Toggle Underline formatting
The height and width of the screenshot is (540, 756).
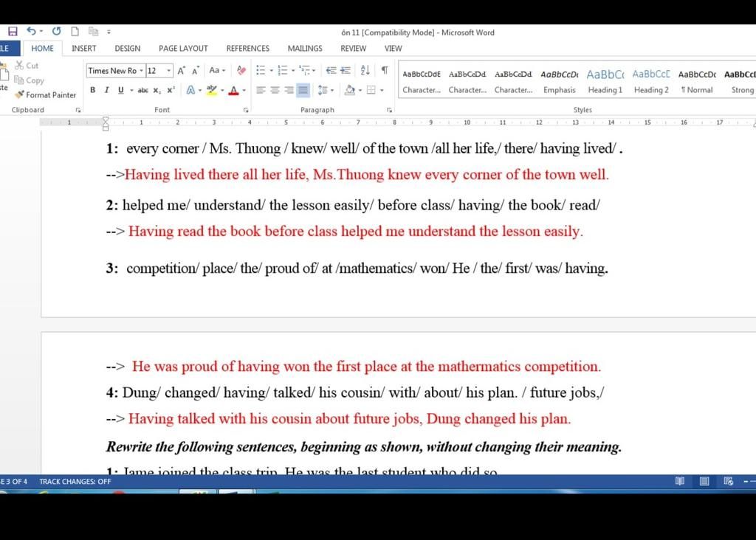(x=120, y=90)
